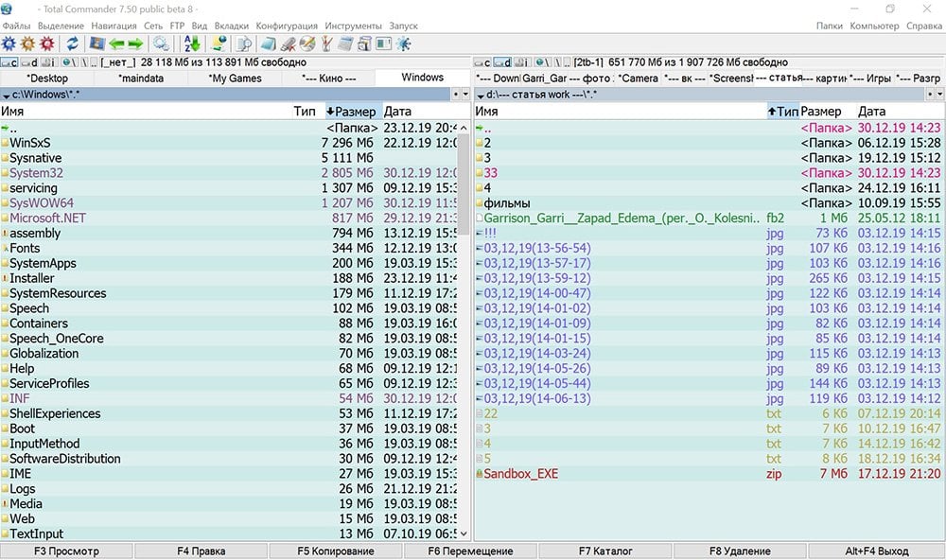Viewport: 946px width, 560px height.
Task: Click the magnifier search files icon
Action: (x=243, y=44)
